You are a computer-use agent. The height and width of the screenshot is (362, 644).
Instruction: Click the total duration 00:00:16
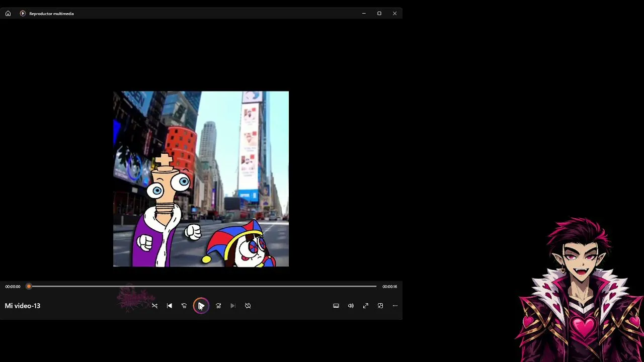(390, 287)
